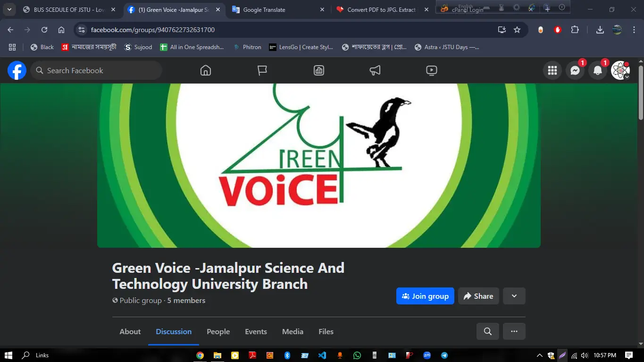Open Telegram from the taskbar
The height and width of the screenshot is (362, 644).
click(x=444, y=355)
